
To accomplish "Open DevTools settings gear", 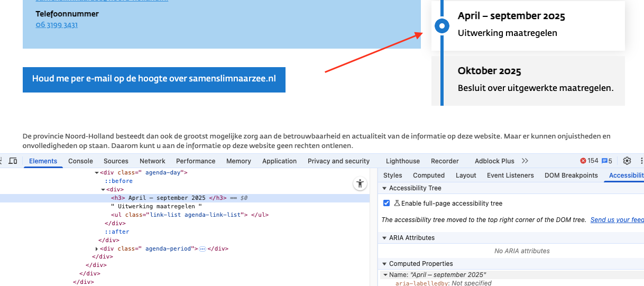I will [627, 161].
